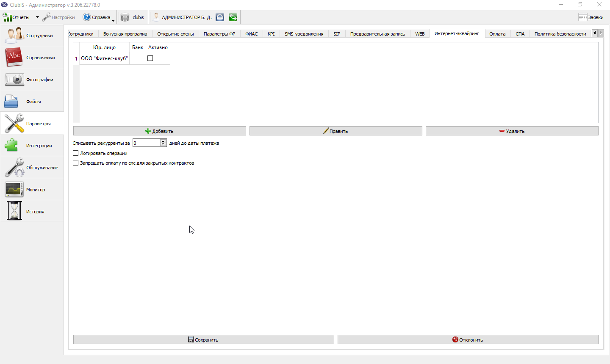Open the Интеграции puzzle section
This screenshot has height=364, width=610.
point(32,146)
